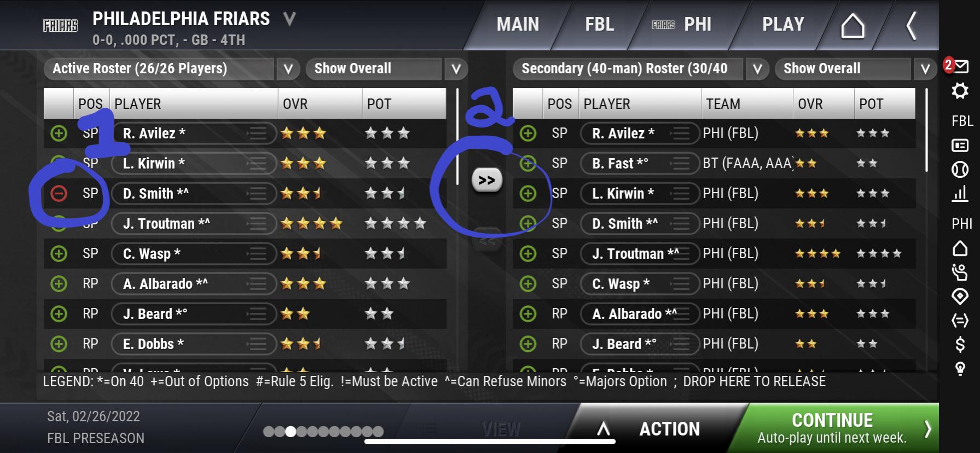Toggle the red minus beside D. Smith

pos(59,193)
